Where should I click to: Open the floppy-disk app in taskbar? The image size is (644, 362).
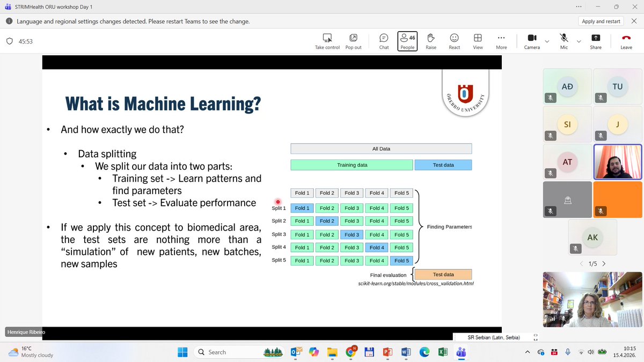[x=369, y=352]
